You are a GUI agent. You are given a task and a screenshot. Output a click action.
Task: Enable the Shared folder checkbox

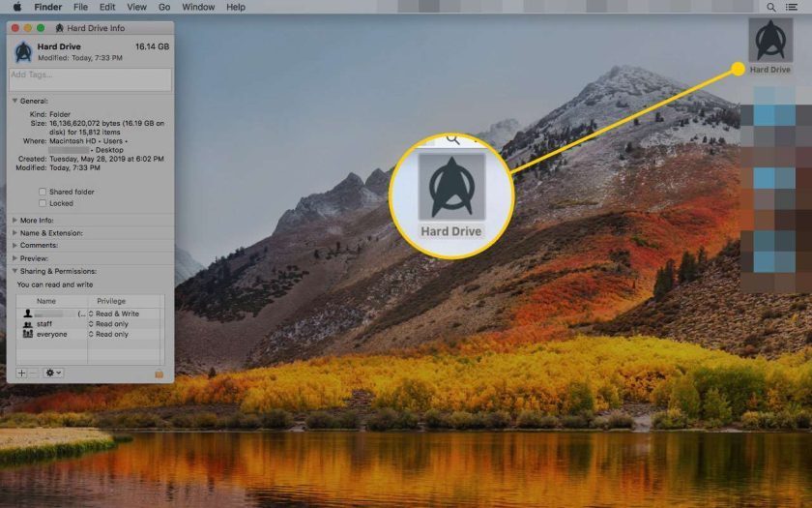pos(43,192)
